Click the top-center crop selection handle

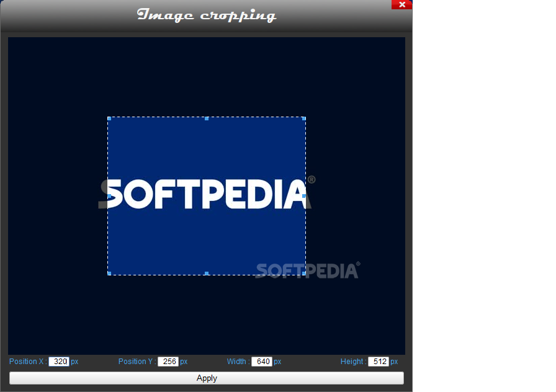pyautogui.click(x=207, y=118)
